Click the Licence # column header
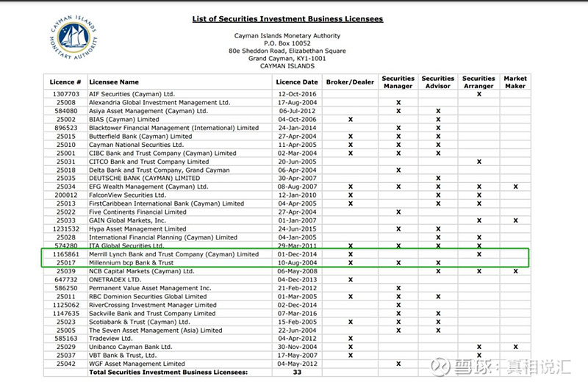 point(65,82)
